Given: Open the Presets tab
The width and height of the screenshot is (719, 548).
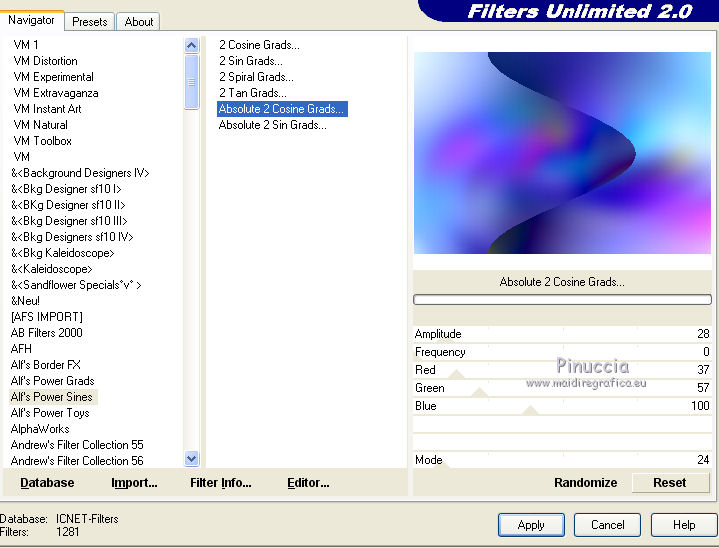Looking at the screenshot, I should (x=89, y=22).
